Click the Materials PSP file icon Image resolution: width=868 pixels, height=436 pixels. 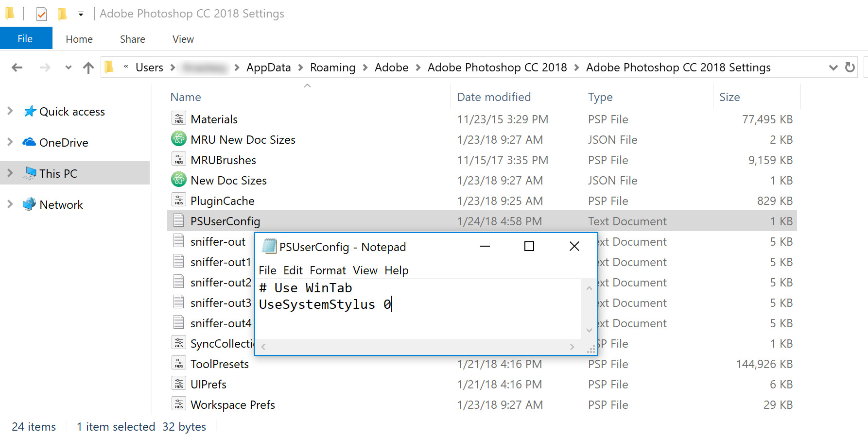tap(179, 118)
